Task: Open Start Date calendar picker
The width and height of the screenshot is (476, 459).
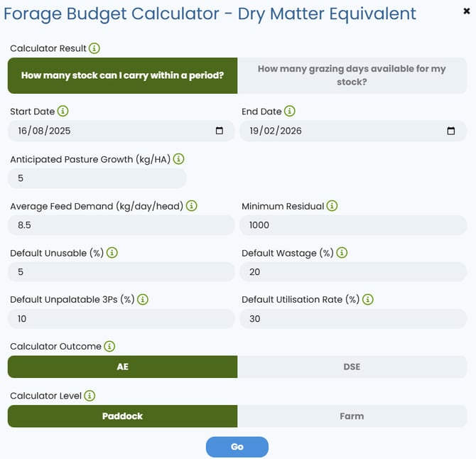Action: pyautogui.click(x=220, y=131)
